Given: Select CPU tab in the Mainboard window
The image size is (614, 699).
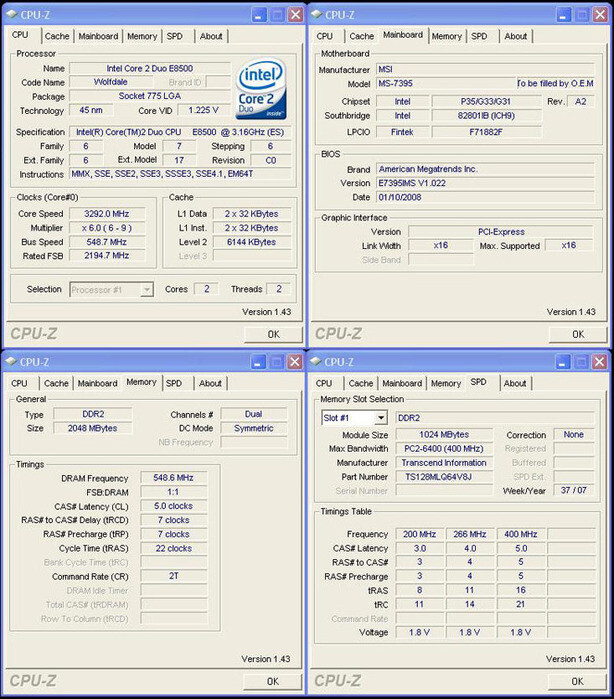Looking at the screenshot, I should [x=325, y=37].
